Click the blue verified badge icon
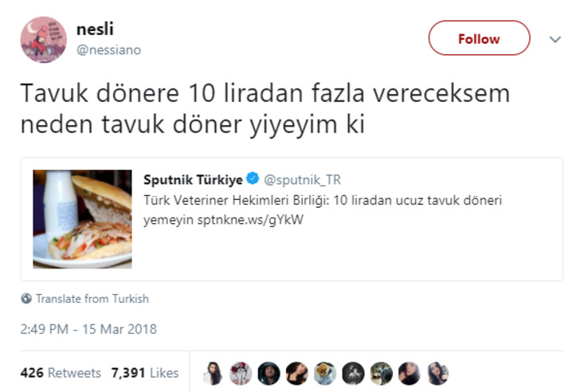 pos(253,178)
